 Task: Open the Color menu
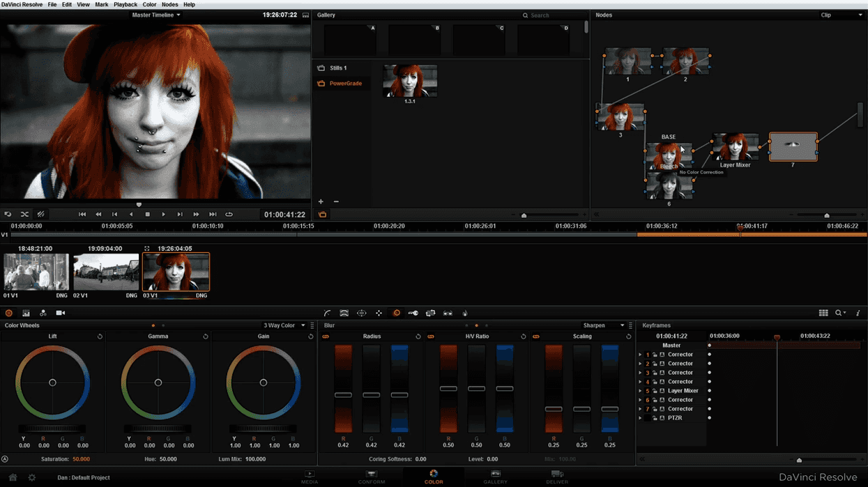point(150,4)
